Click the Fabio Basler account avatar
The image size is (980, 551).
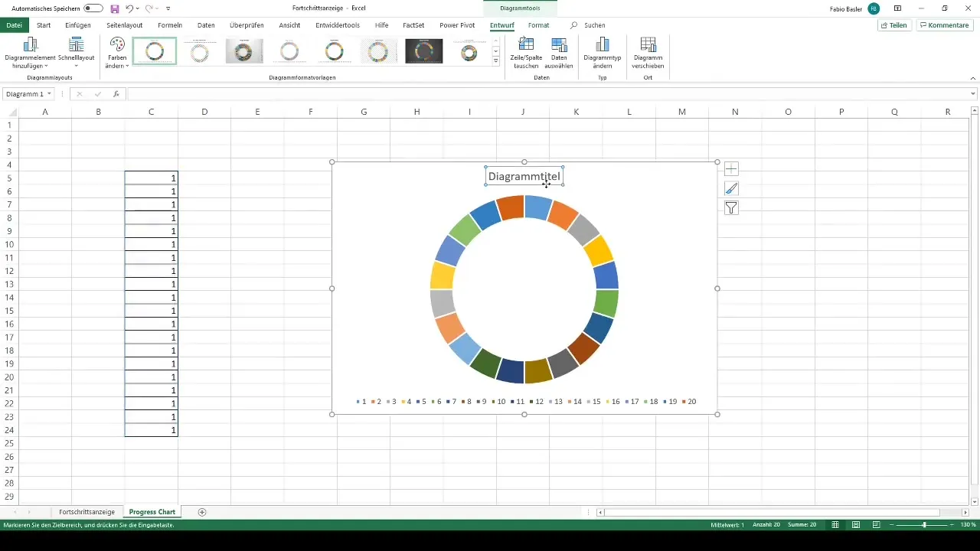[x=874, y=8]
